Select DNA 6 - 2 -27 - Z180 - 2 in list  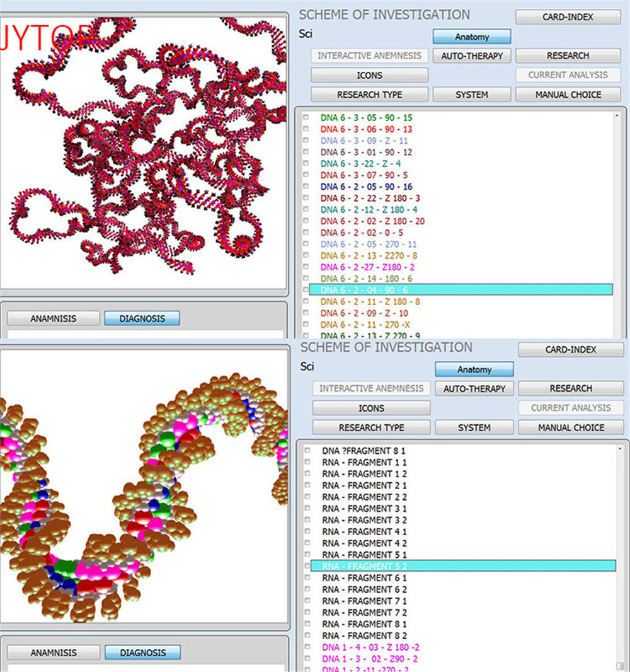tap(367, 267)
